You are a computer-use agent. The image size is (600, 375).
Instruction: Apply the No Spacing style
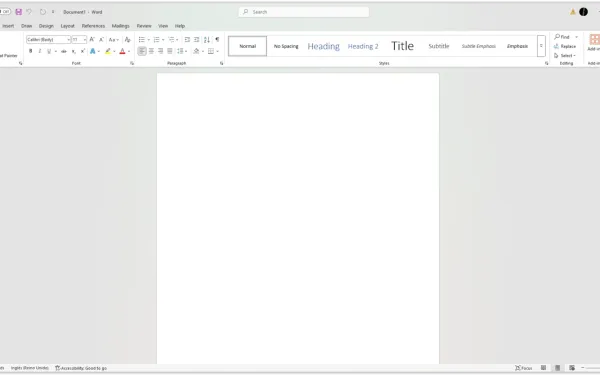point(286,46)
